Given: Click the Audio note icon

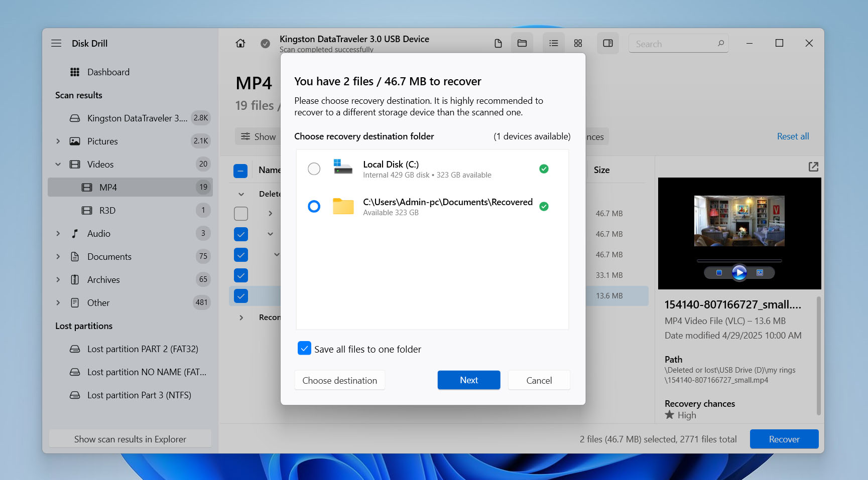Looking at the screenshot, I should tap(75, 234).
